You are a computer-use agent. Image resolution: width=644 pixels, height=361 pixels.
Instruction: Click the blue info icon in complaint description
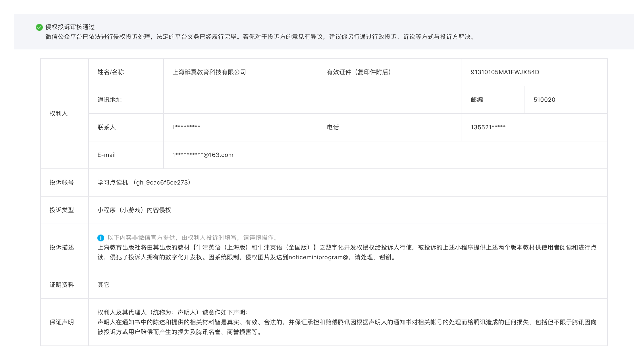pos(101,238)
